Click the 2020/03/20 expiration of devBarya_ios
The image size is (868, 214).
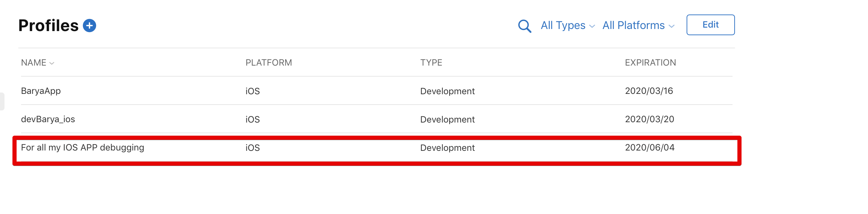(x=650, y=119)
